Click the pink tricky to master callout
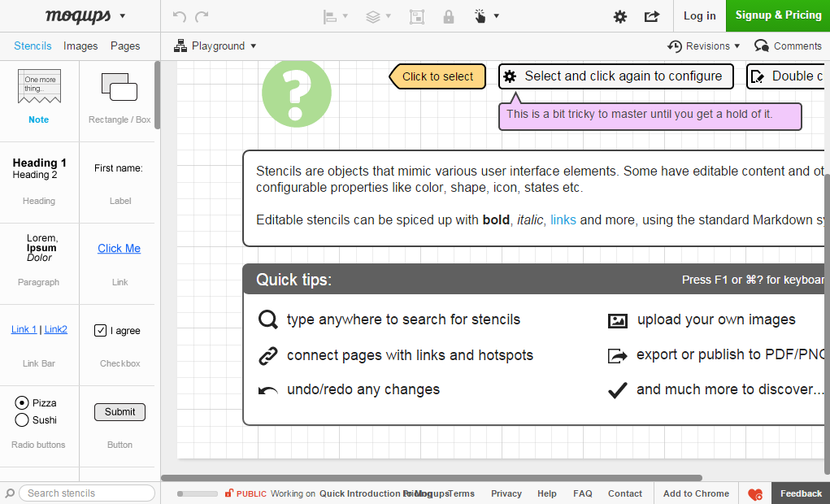 pyautogui.click(x=650, y=116)
